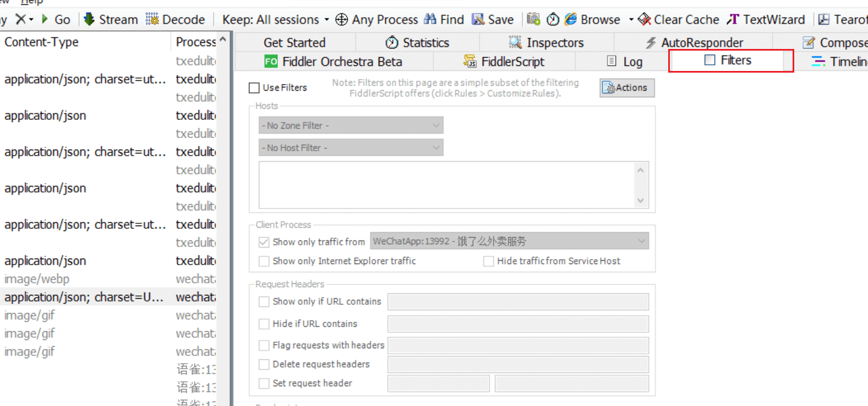Screen dimensions: 868x406
Task: Click the Any Process target icon
Action: point(342,20)
